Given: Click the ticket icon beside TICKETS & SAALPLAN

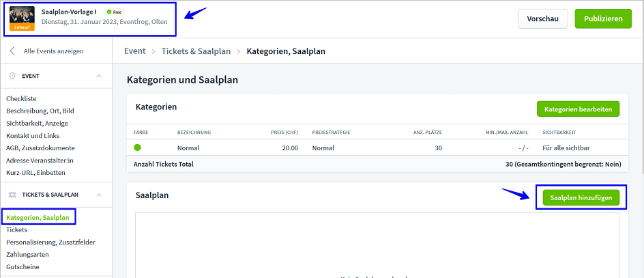Looking at the screenshot, I should pyautogui.click(x=12, y=195).
